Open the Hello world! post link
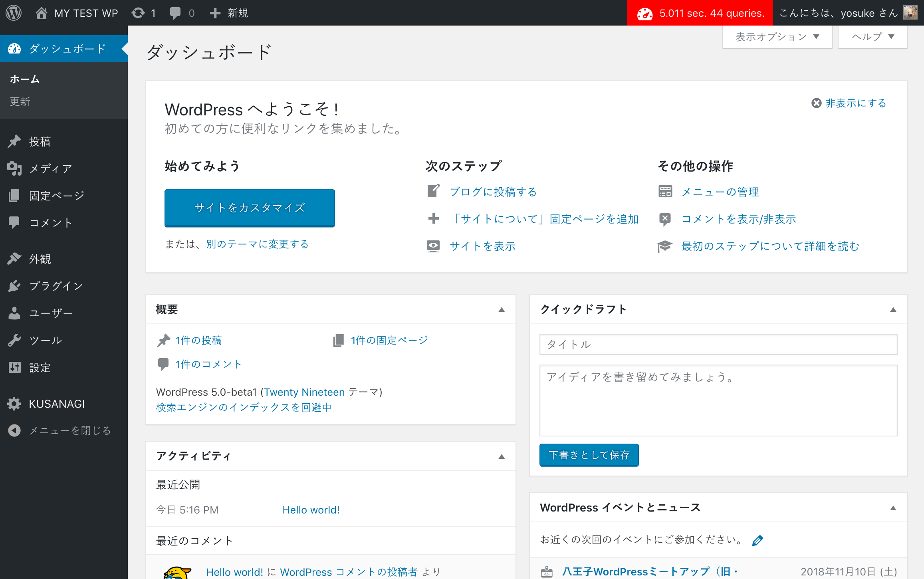Screen dimensions: 924x579 (x=311, y=510)
